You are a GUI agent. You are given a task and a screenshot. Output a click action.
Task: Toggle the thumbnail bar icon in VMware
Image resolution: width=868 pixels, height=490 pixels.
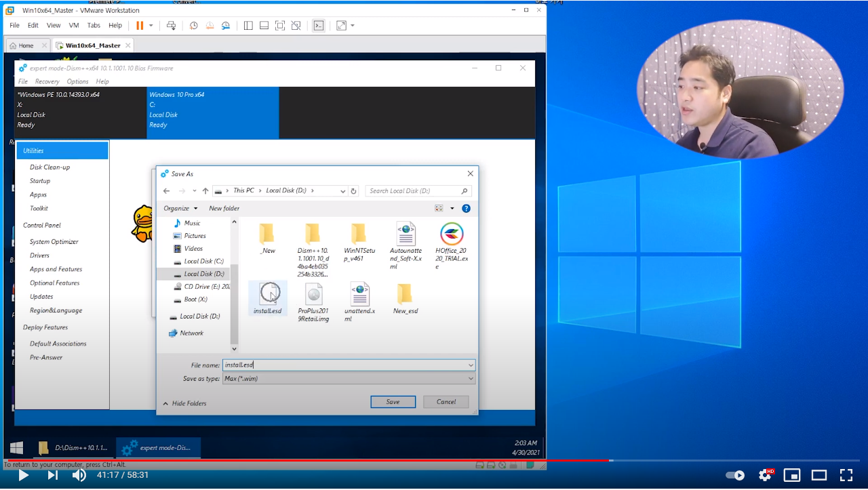(264, 25)
